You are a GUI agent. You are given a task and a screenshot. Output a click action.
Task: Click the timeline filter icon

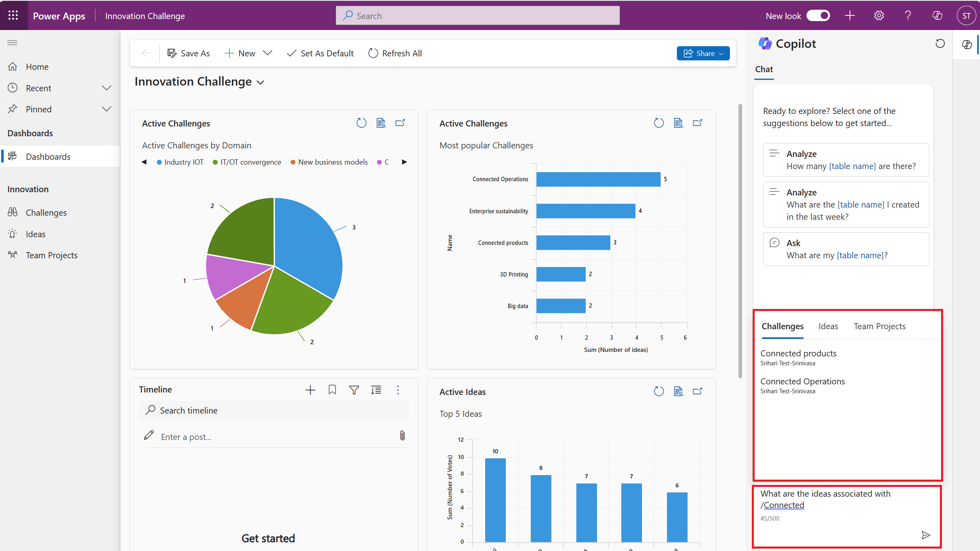(354, 390)
